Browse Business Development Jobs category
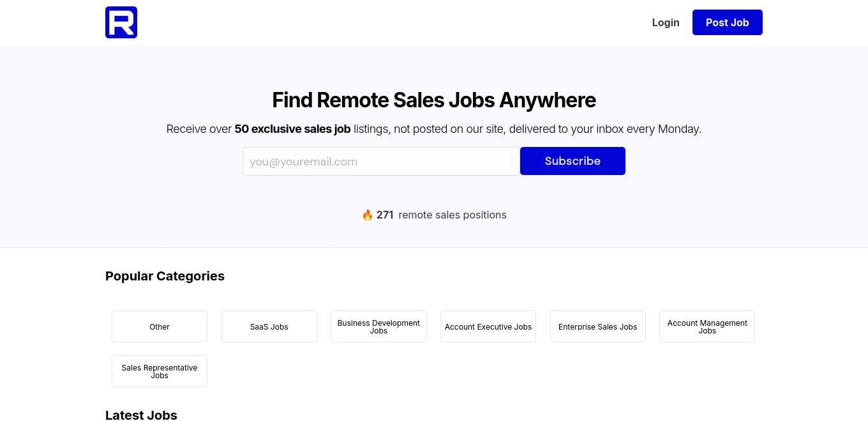Screen dimensions: 868x421 (x=378, y=326)
